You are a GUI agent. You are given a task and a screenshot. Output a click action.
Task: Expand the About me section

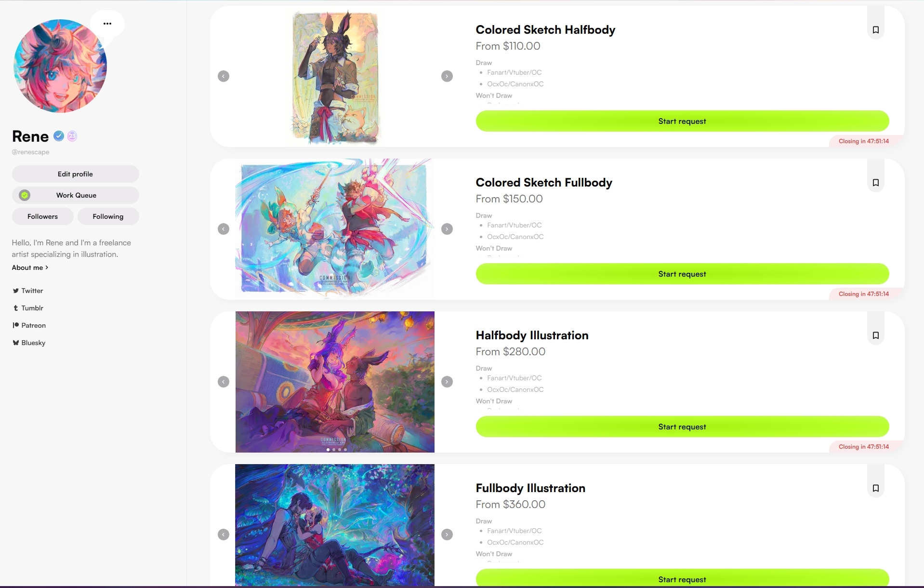pyautogui.click(x=30, y=267)
